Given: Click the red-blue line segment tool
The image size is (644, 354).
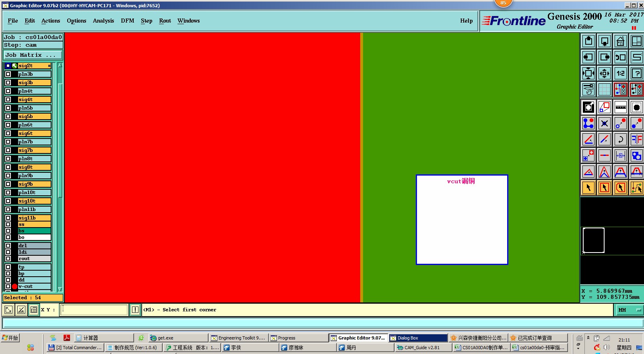Looking at the screenshot, I should tap(605, 155).
